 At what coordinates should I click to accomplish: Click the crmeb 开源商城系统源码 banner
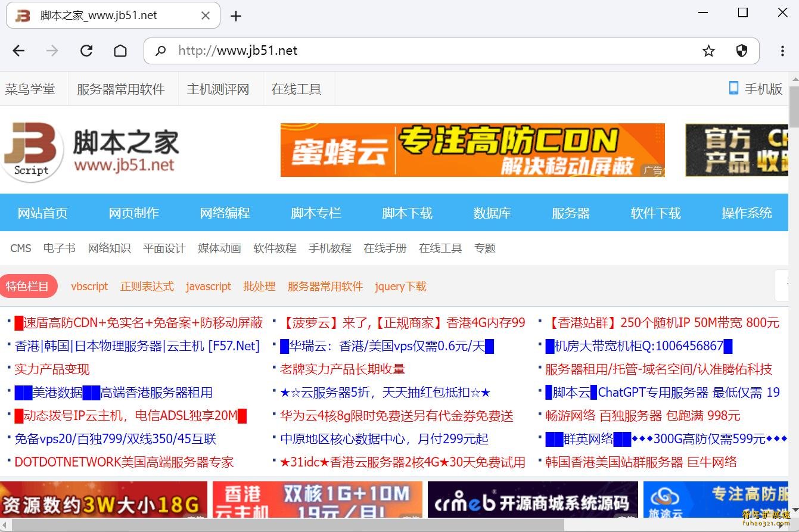[x=533, y=500]
